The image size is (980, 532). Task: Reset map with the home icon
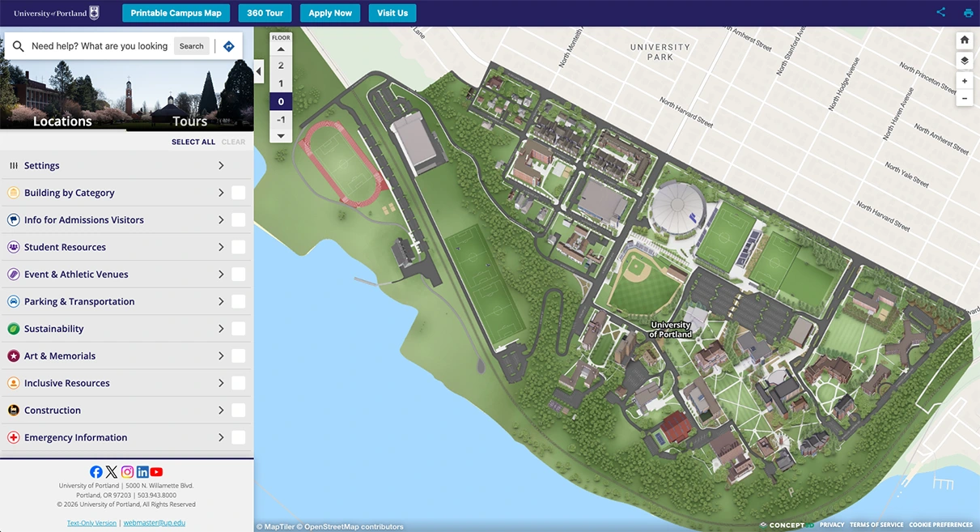[964, 40]
